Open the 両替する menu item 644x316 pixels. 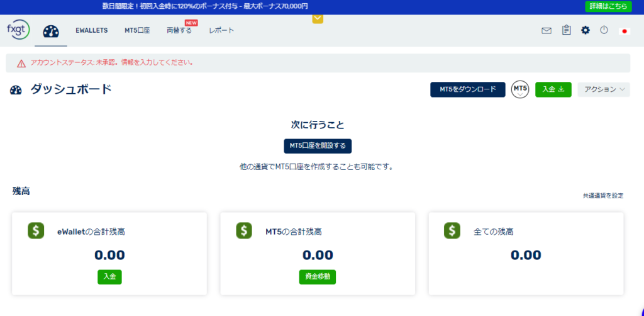tap(179, 30)
